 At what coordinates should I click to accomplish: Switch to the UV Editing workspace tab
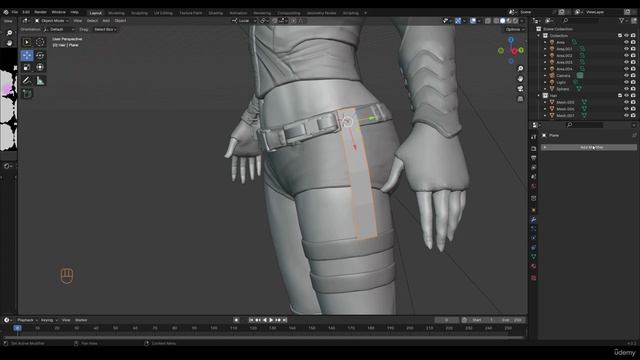tap(163, 13)
